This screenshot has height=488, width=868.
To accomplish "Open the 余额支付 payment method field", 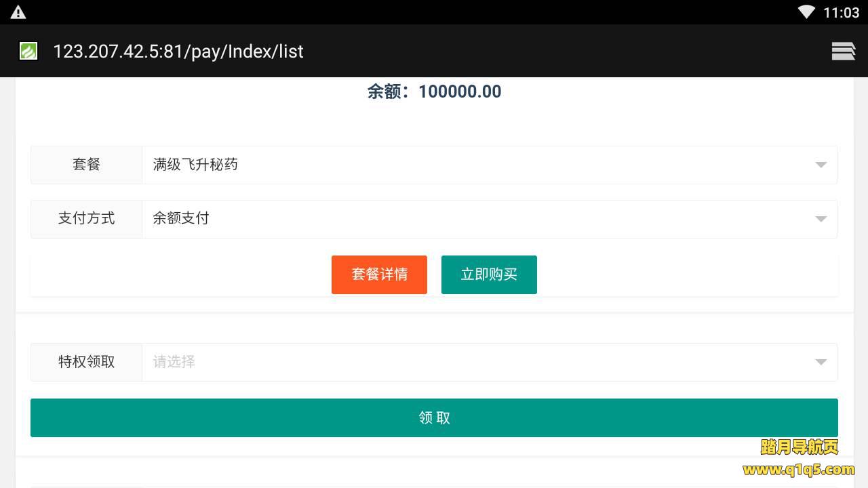I will coord(475,218).
